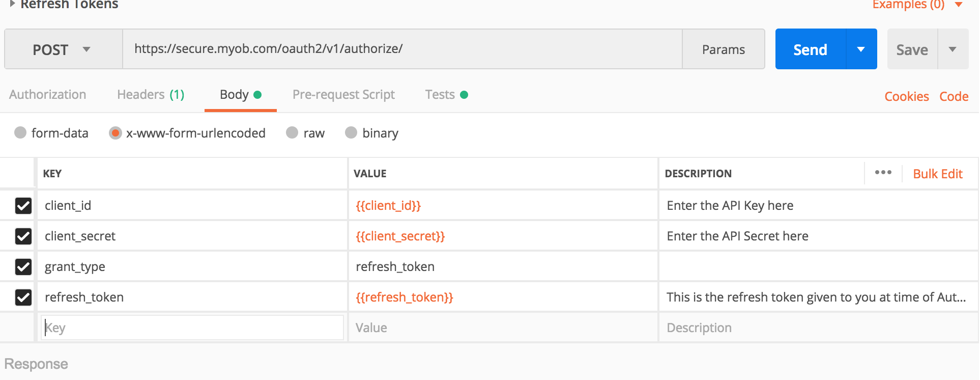
Task: Select the form-data radio button
Action: tap(20, 133)
